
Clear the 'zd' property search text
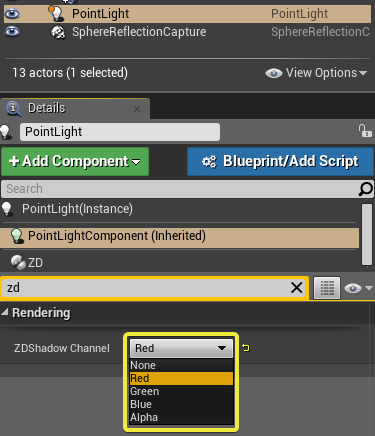point(297,287)
